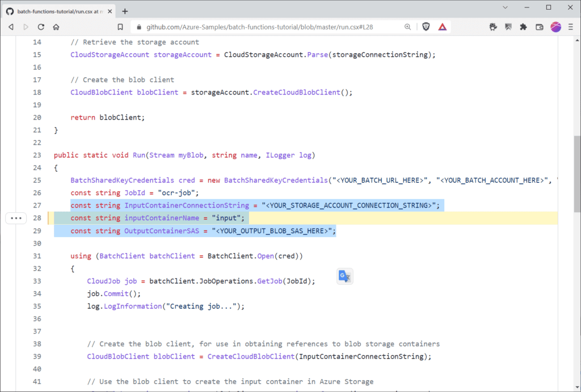
Task: Click "inputContainerName" on line 28
Action: (x=162, y=218)
